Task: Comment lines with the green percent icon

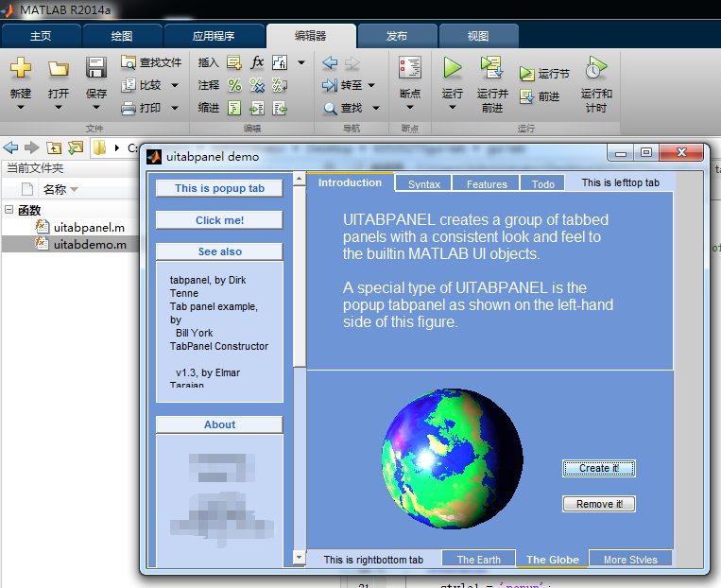Action: (234, 85)
